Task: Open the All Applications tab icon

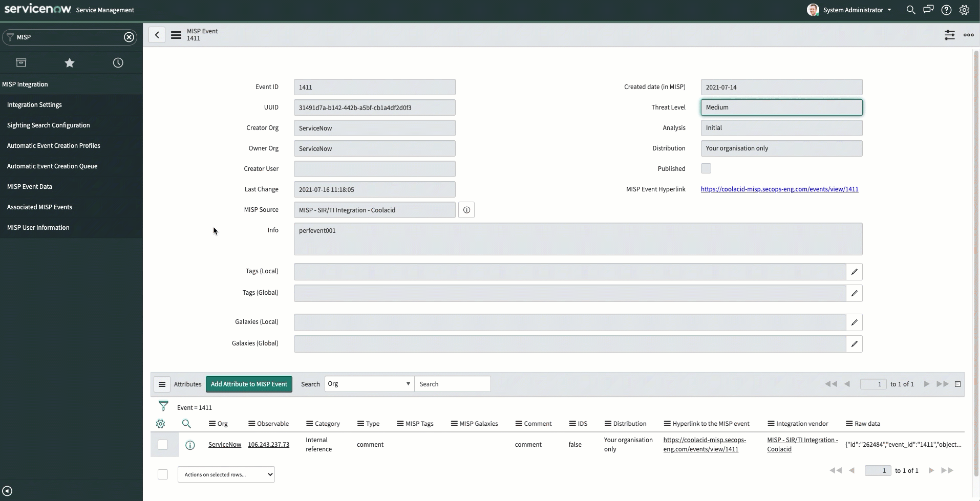Action: coord(21,62)
